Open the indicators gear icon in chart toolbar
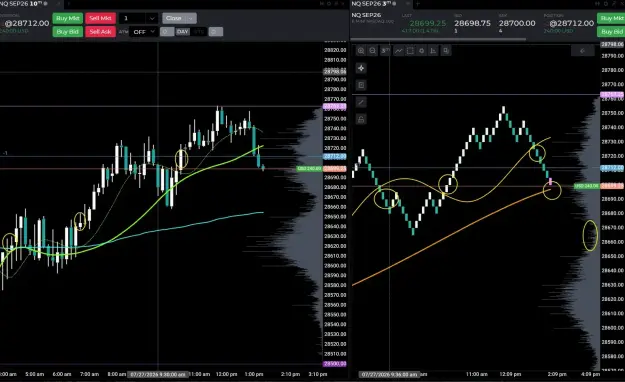 click(421, 51)
